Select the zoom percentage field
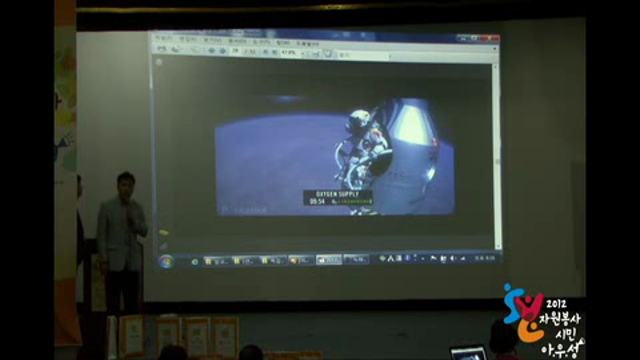This screenshot has height=360, width=640. [289, 52]
